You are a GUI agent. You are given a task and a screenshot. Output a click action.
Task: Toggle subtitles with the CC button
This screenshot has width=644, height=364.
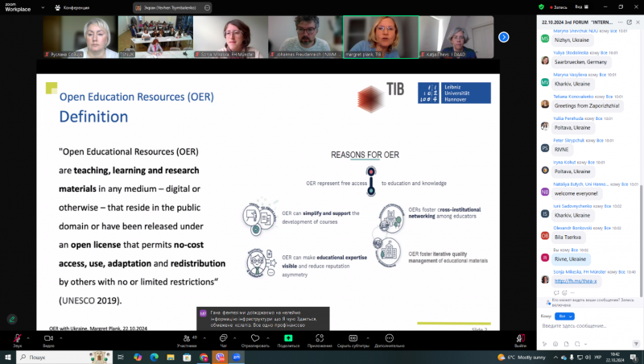point(353,338)
